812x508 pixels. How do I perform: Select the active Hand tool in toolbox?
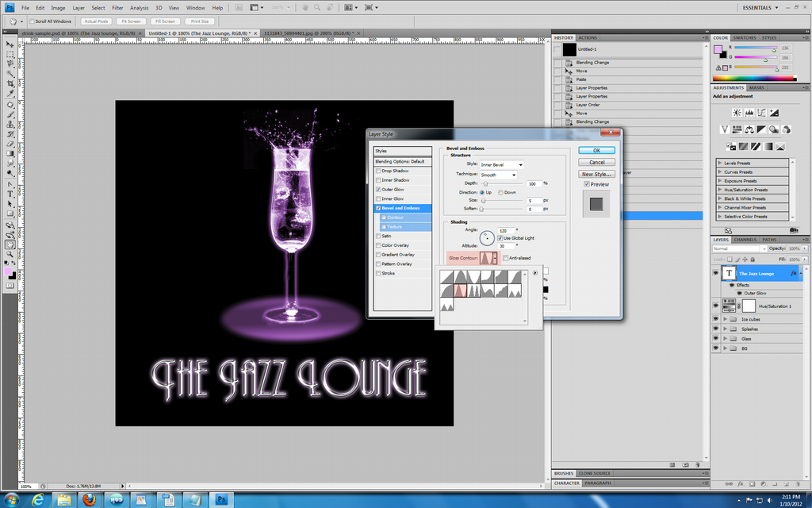click(10, 244)
